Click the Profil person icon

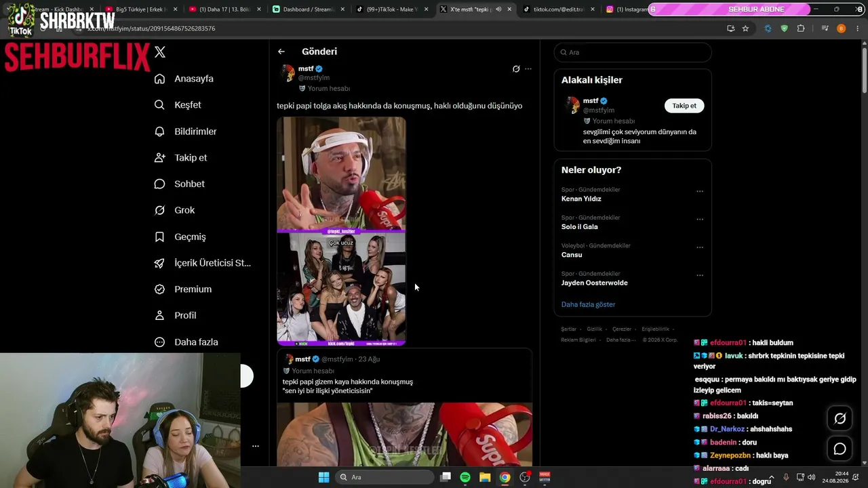point(159,316)
